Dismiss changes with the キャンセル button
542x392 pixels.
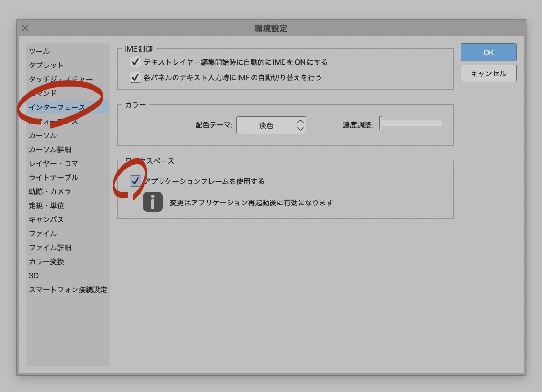point(488,73)
